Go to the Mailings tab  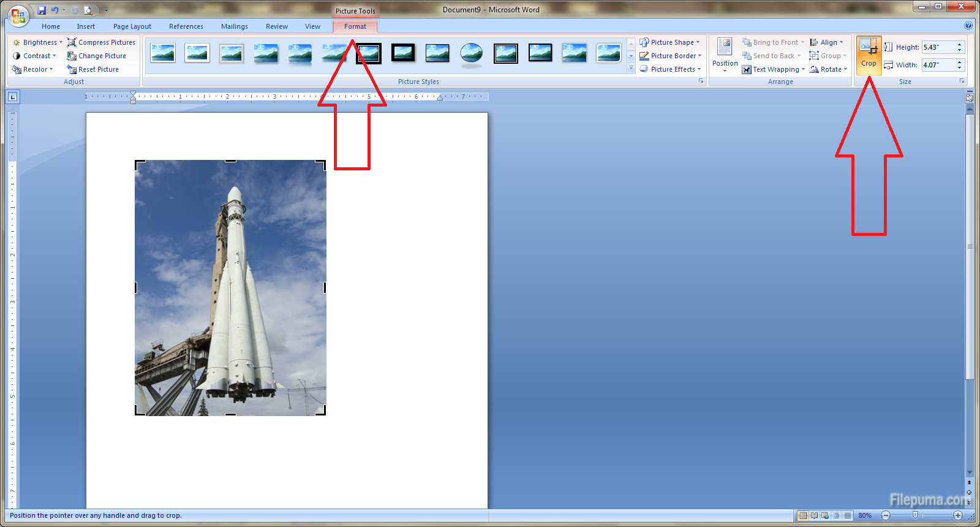point(235,26)
